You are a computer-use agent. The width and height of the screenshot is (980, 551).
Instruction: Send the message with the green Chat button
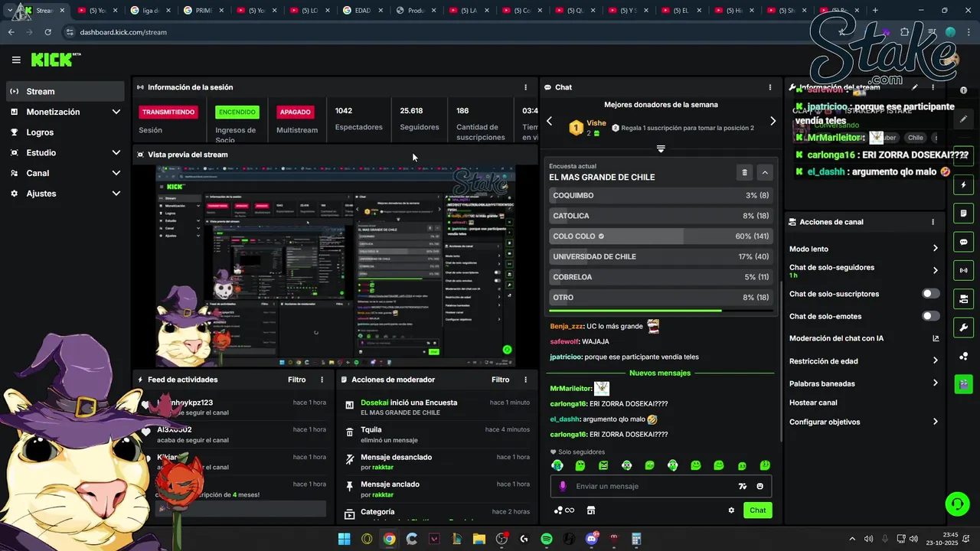[x=757, y=510]
